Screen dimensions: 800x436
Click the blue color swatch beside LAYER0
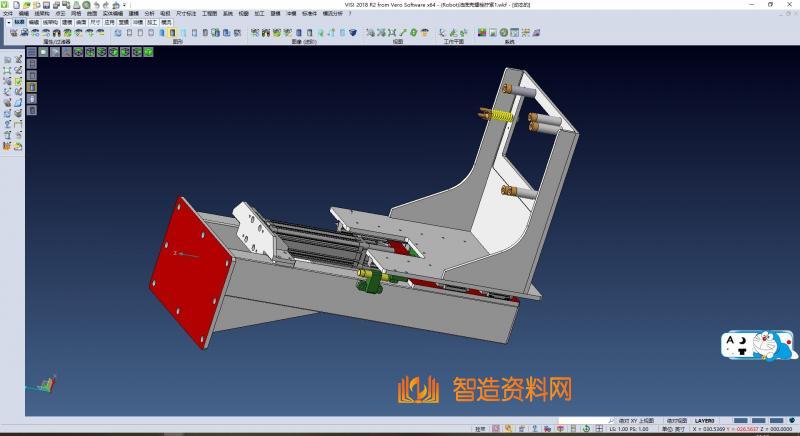(x=740, y=421)
